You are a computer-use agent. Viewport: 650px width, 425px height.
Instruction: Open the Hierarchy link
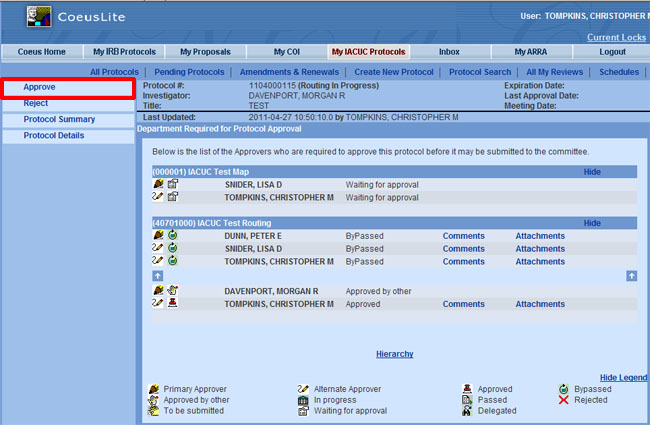(394, 354)
